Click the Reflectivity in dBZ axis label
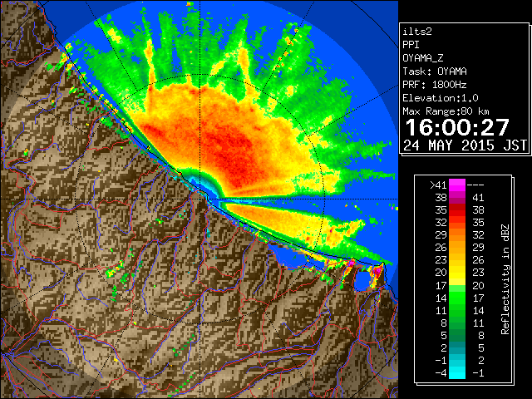 pos(505,279)
